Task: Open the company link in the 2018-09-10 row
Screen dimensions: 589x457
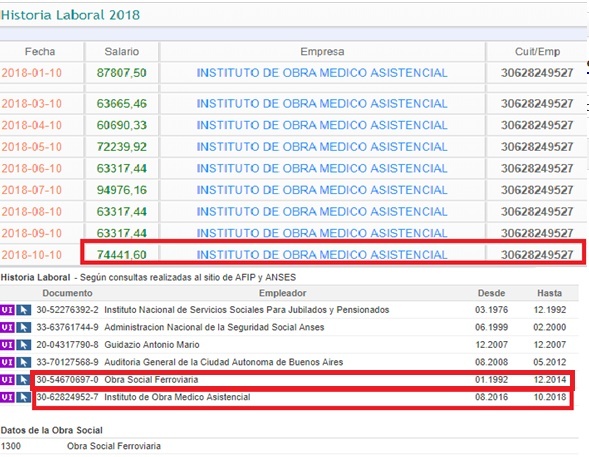Action: coord(322,233)
